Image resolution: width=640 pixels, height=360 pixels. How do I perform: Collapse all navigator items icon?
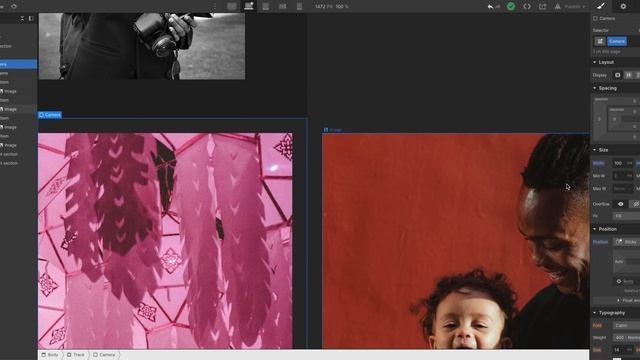point(22,19)
